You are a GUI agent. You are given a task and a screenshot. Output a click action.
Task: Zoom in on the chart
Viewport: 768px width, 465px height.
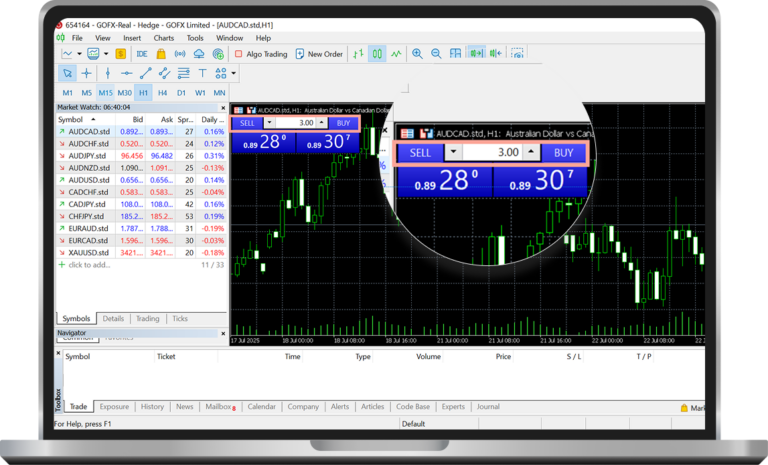coord(417,54)
